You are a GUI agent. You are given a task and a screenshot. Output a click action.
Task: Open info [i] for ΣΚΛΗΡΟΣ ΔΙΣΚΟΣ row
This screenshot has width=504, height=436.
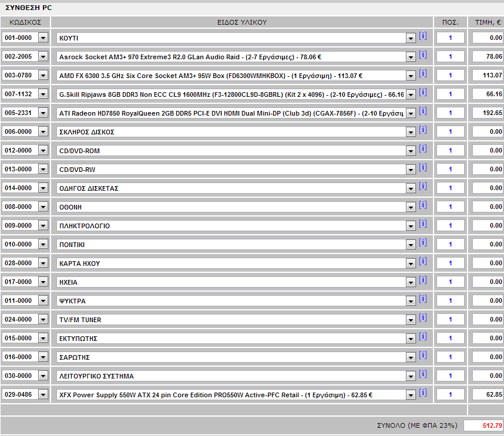[423, 130]
